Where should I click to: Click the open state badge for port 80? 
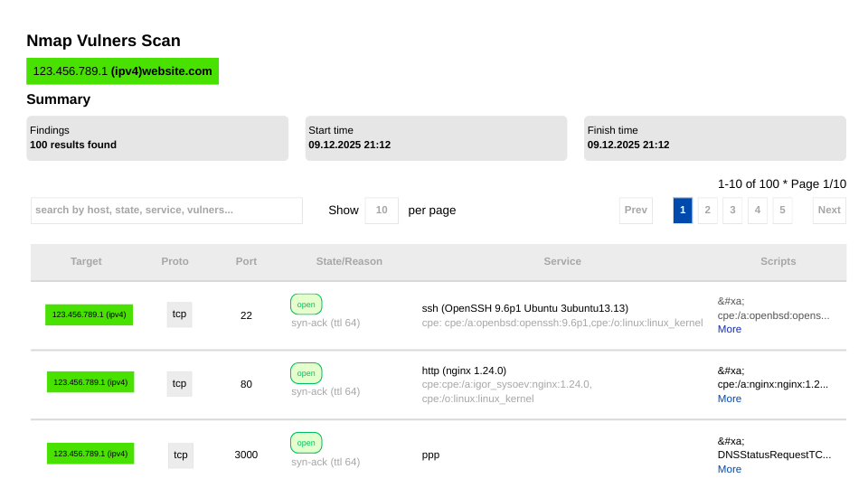pyautogui.click(x=306, y=373)
